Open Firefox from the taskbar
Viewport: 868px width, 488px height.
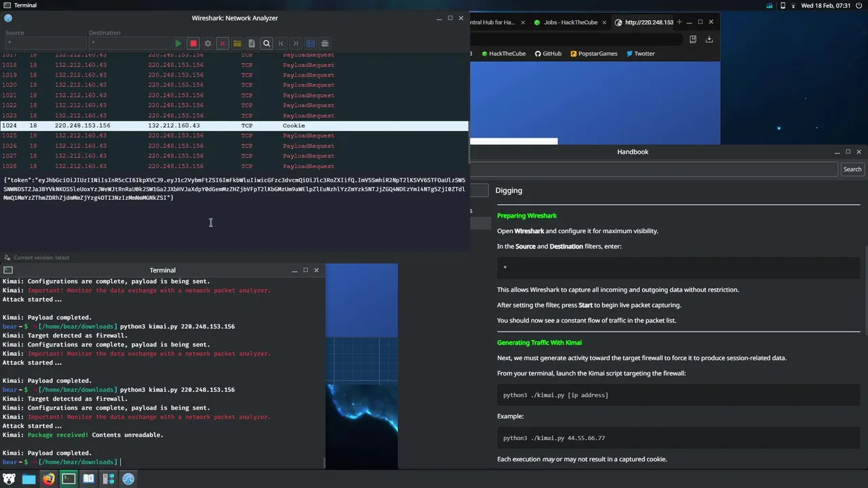[x=49, y=479]
